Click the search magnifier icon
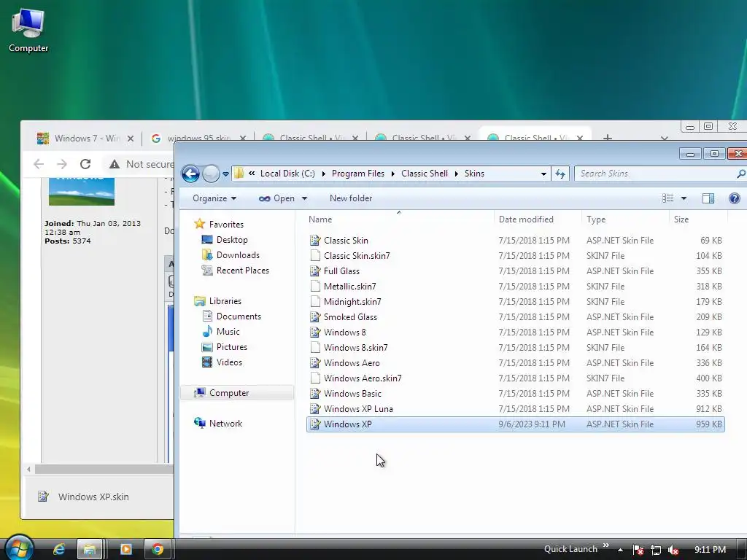The image size is (747, 560). click(741, 174)
